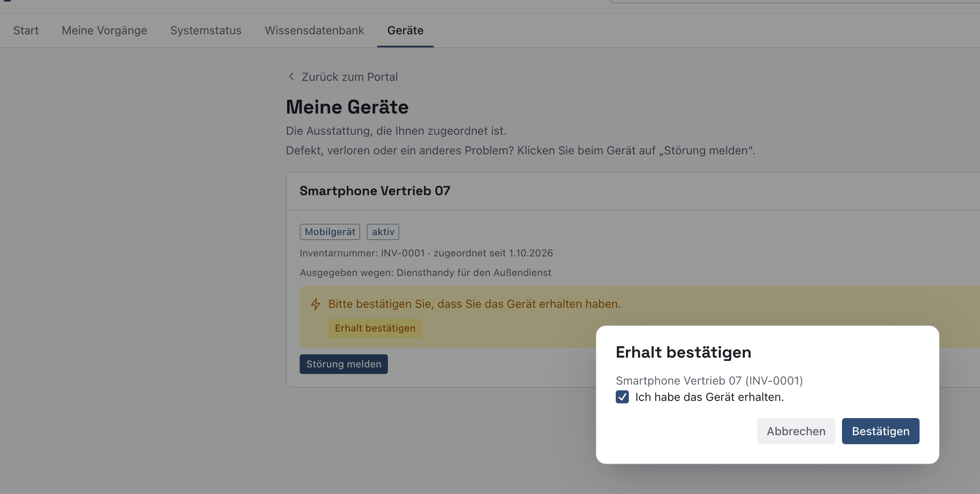Viewport: 980px width, 494px height.
Task: Click 'Smartphone Vertrieb 07 (INV-0001)' in dialog
Action: click(709, 381)
